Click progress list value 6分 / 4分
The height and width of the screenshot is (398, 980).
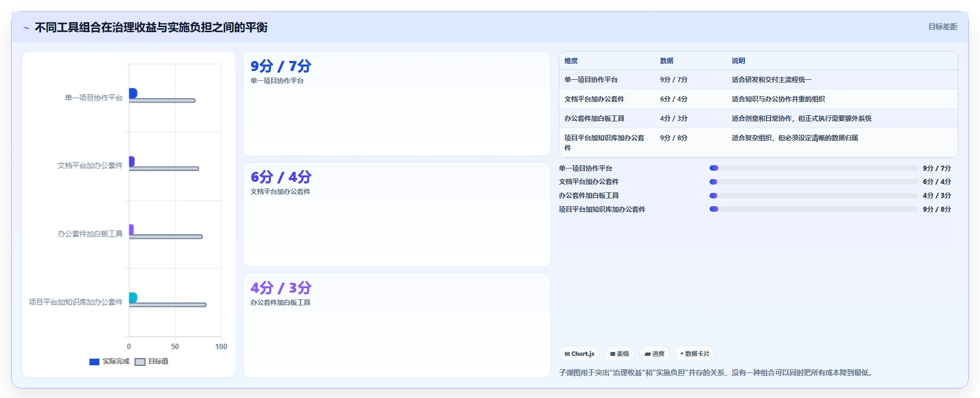pos(937,182)
